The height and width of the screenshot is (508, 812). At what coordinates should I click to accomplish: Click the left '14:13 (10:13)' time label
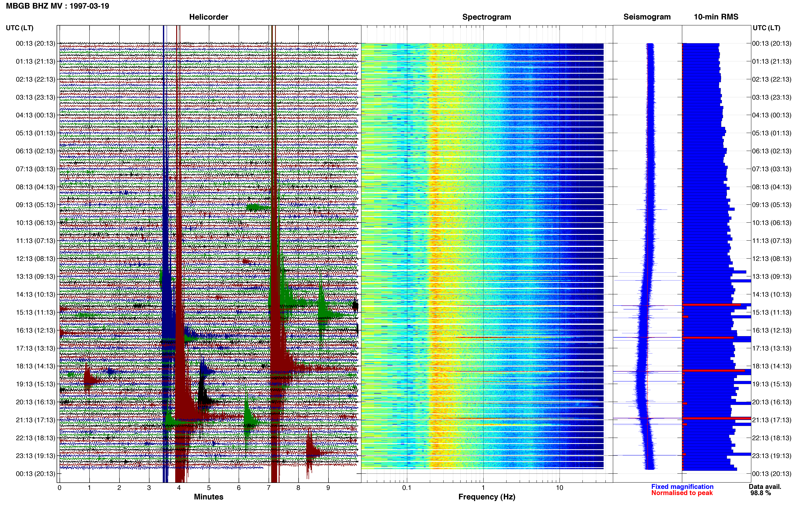tap(36, 294)
